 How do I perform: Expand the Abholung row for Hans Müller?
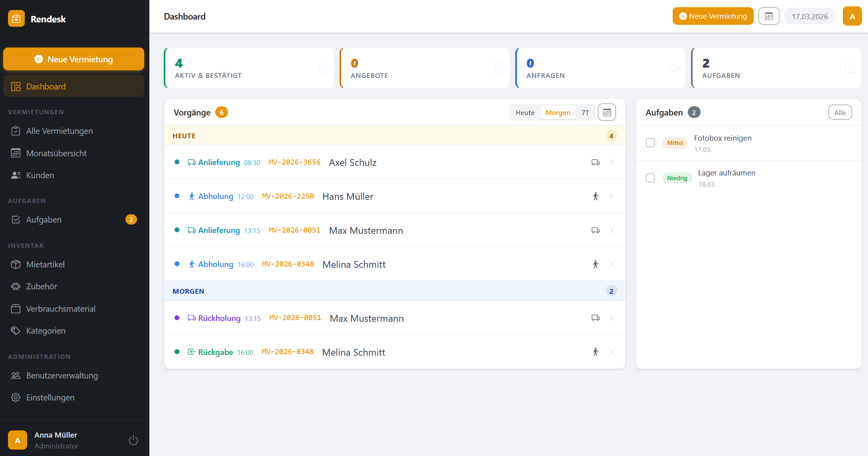tap(612, 196)
